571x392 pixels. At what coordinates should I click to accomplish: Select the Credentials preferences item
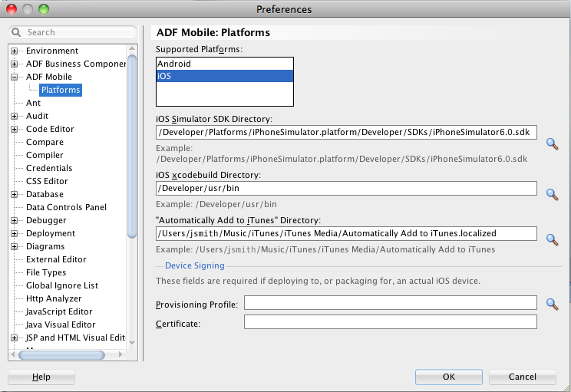(x=49, y=168)
